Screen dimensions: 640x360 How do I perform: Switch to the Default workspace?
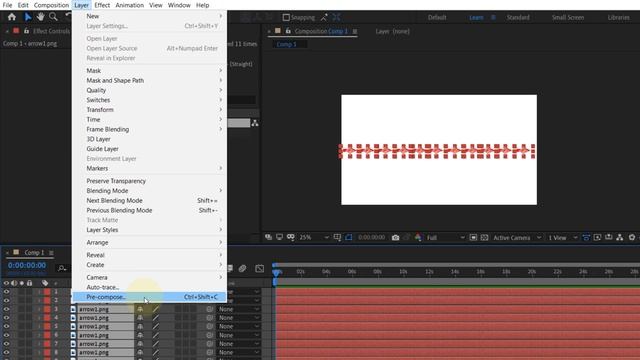[x=437, y=18]
